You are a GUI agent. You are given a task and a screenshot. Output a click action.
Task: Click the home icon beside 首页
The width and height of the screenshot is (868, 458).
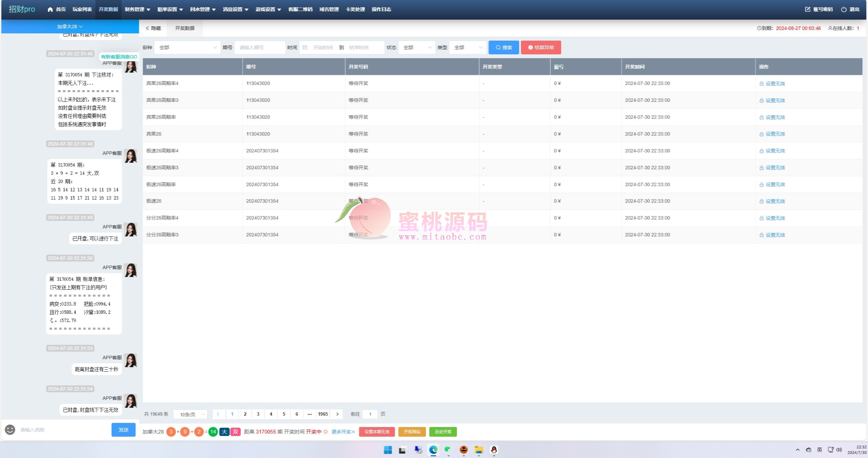coord(50,9)
